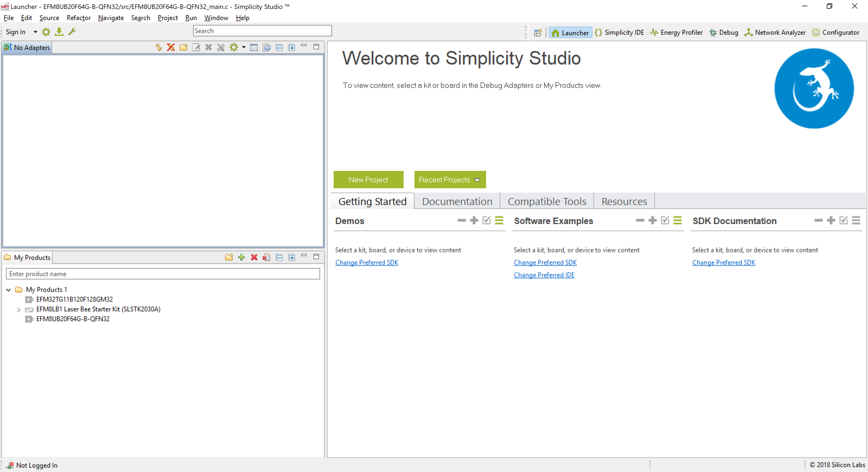
Task: Switch to Energy Profiler perspective
Action: point(676,32)
